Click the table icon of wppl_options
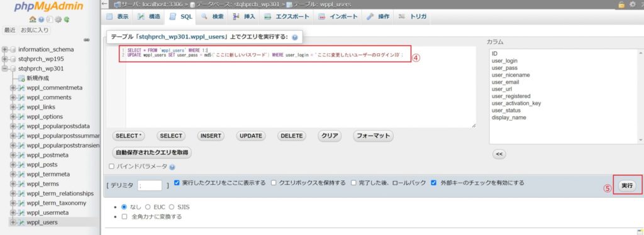 21,116
